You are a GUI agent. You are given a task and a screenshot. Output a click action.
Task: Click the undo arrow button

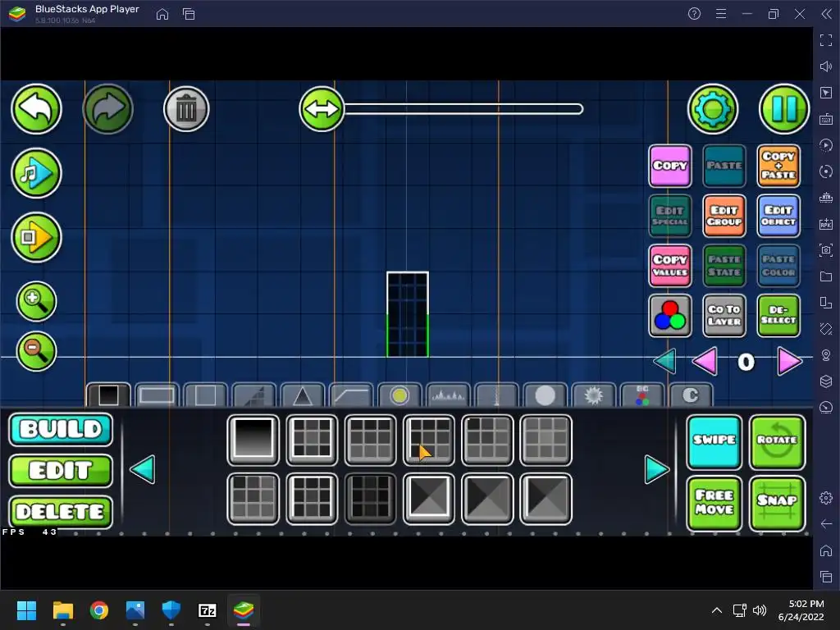point(36,109)
